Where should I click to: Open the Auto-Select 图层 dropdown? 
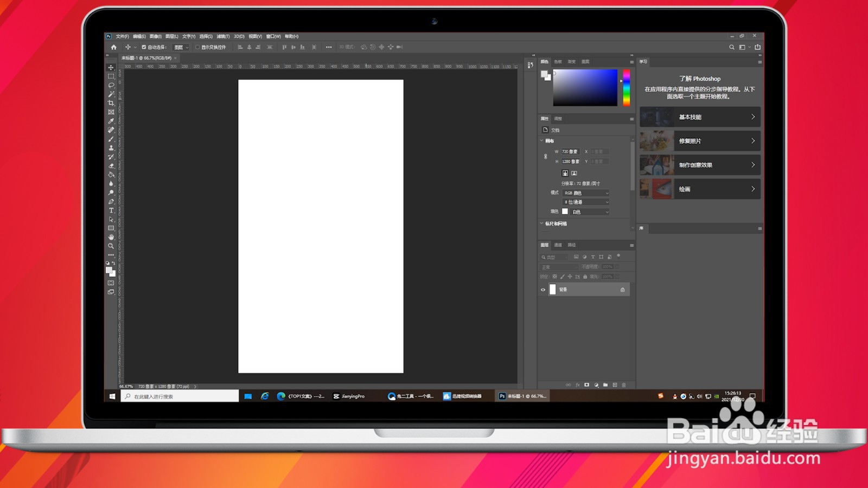[181, 47]
